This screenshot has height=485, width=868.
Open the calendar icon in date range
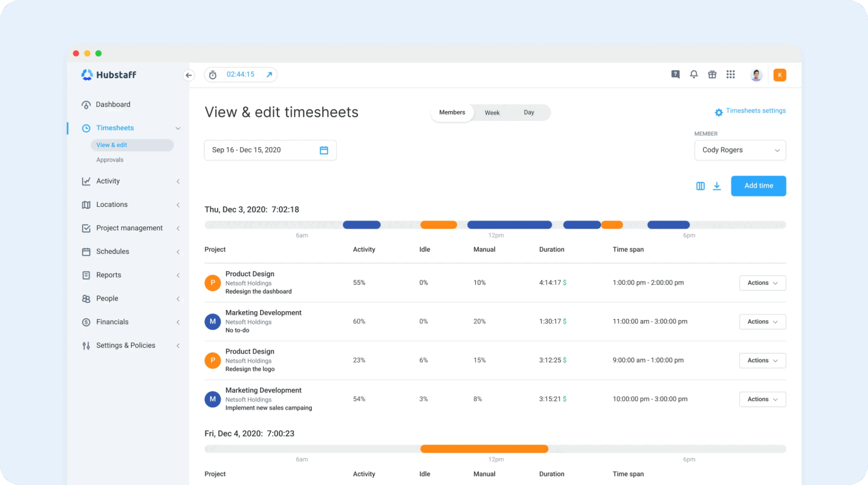click(324, 150)
